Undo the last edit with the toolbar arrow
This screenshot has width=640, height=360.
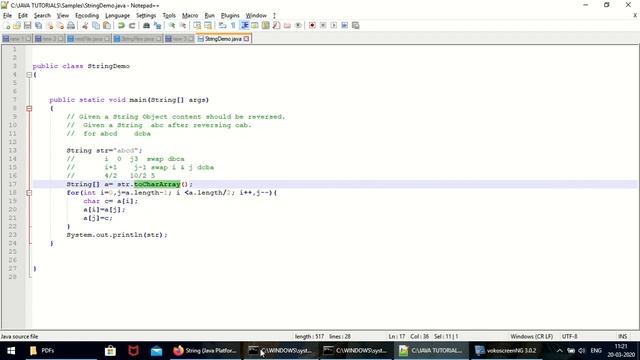tap(121, 25)
